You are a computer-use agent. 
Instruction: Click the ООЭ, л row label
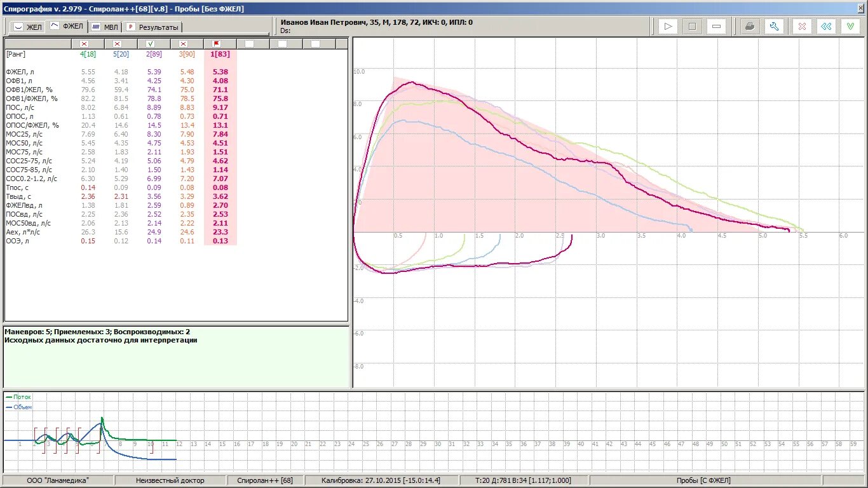click(17, 241)
